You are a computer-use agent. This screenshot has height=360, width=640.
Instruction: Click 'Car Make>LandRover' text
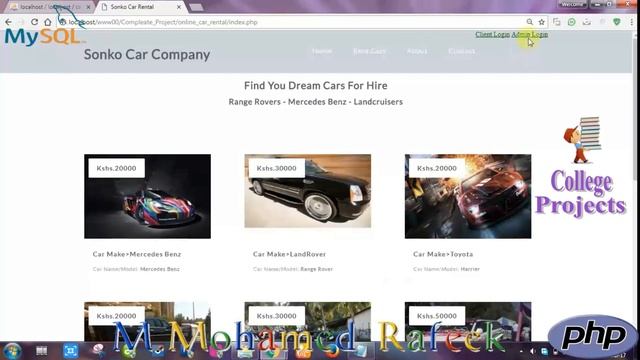289,254
